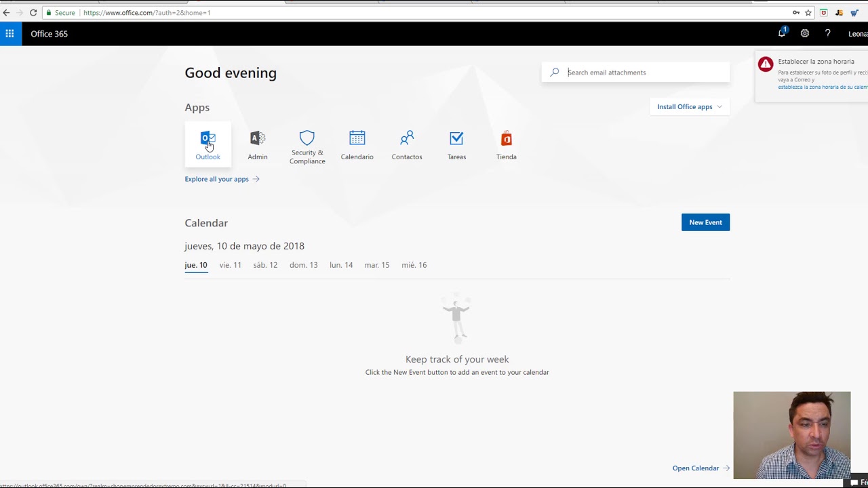Select the dom. 13 day tab
The image size is (868, 488).
coord(303,265)
